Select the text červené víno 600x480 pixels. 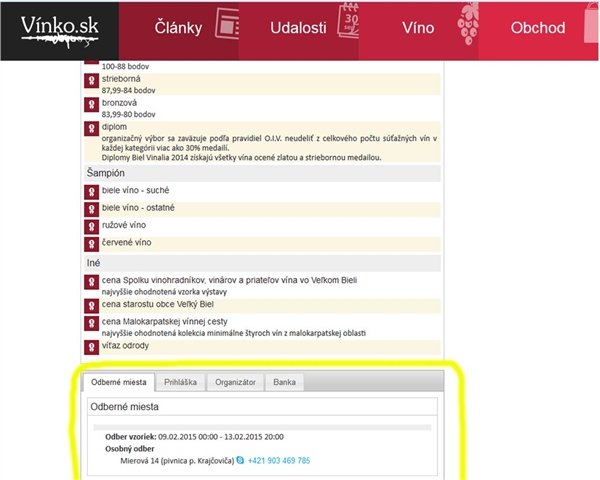pyautogui.click(x=126, y=242)
